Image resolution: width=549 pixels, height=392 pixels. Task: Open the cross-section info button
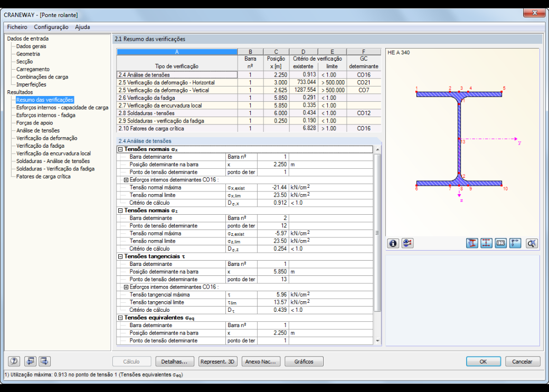coord(393,243)
